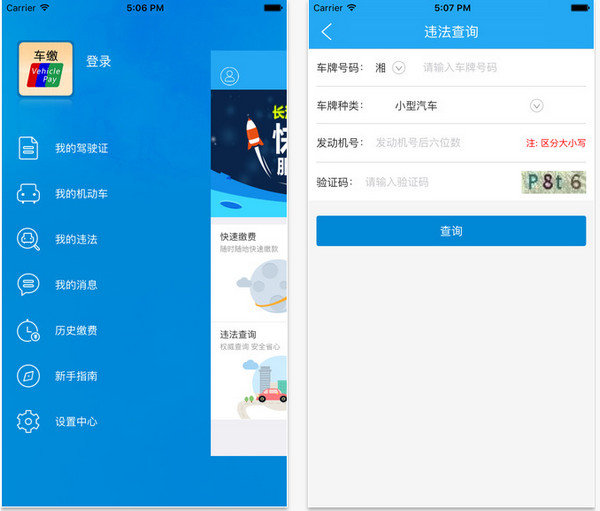Open 新手指南 menu item
Image resolution: width=600 pixels, height=511 pixels.
click(76, 376)
